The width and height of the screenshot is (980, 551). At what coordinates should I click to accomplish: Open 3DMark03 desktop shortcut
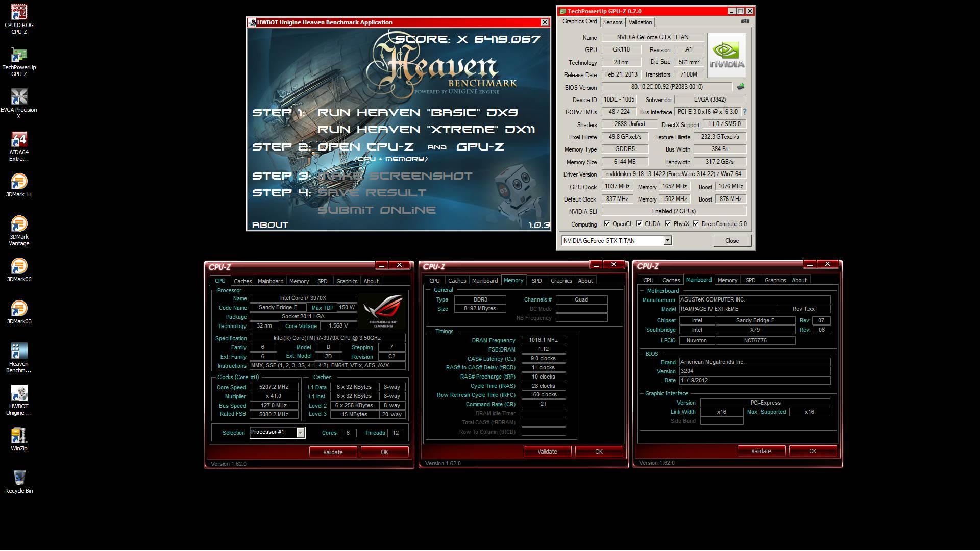(19, 312)
